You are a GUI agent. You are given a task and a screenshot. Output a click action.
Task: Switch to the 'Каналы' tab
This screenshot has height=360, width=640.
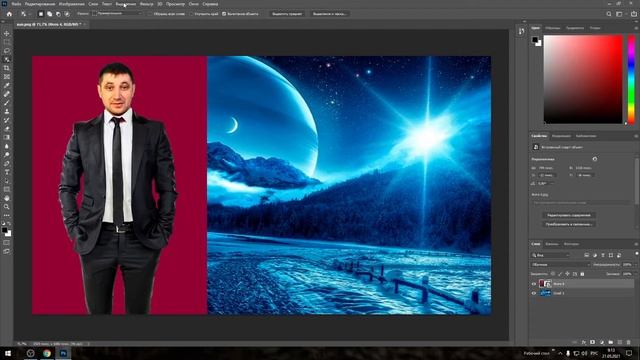552,244
